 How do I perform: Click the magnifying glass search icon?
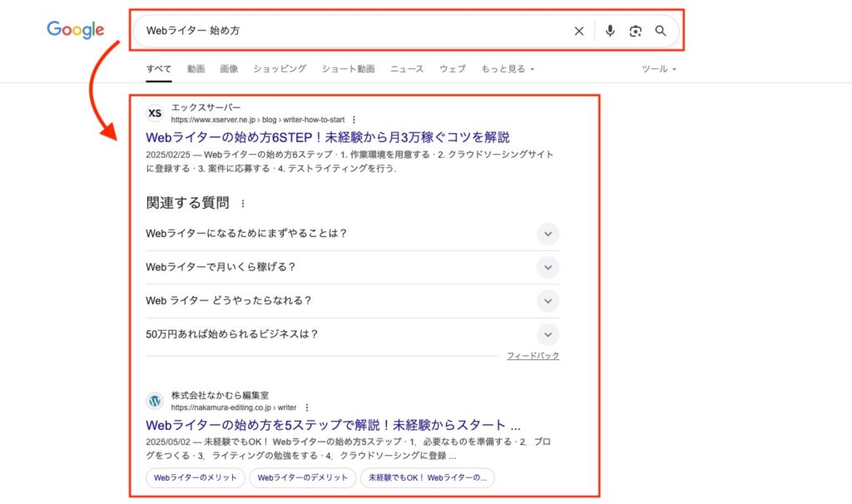click(660, 31)
